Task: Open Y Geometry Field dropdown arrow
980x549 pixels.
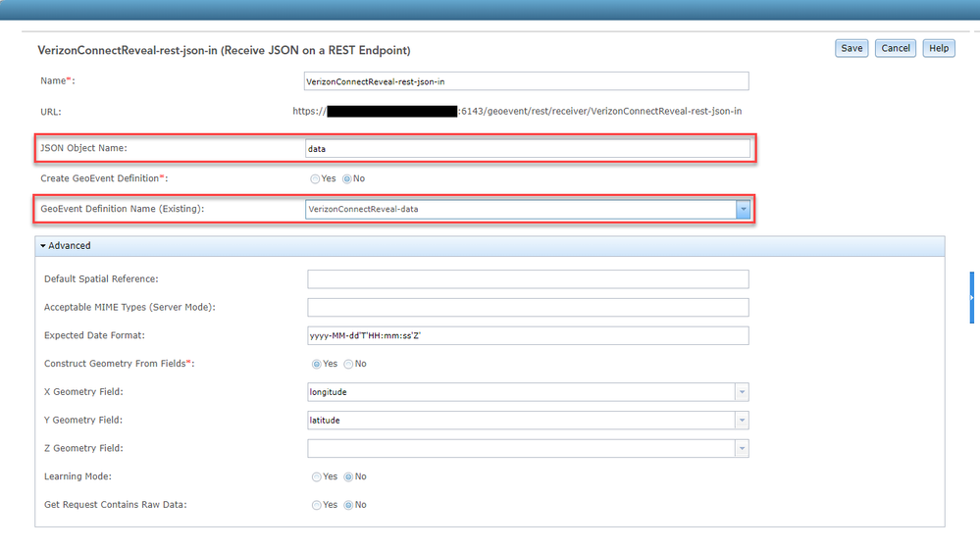Action: (742, 421)
